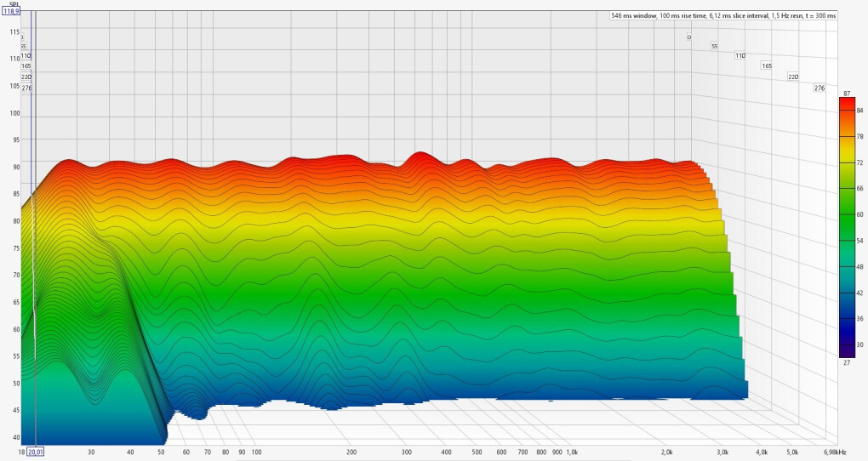Click the left-side 165 time slice label
This screenshot has width=868, height=461.
tap(26, 65)
